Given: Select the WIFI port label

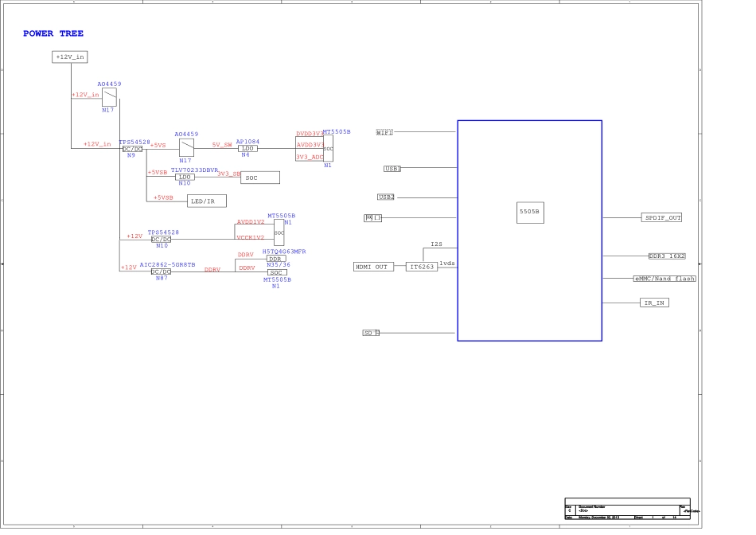Looking at the screenshot, I should (384, 132).
